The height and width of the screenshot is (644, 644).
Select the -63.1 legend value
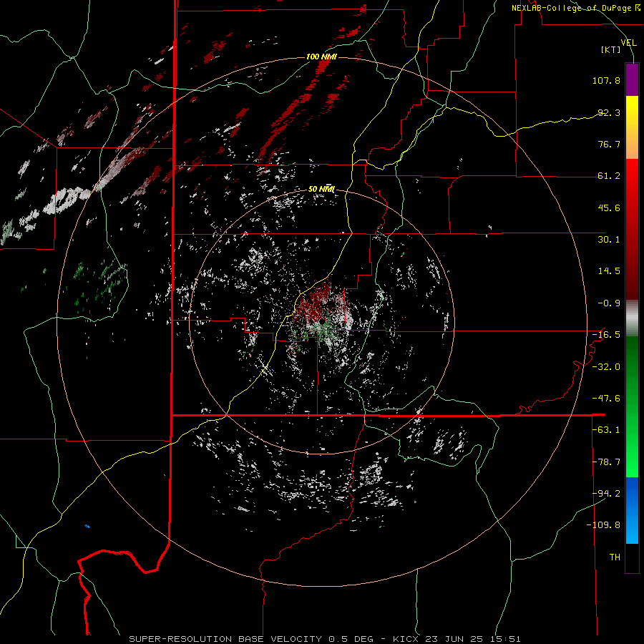[x=606, y=430]
